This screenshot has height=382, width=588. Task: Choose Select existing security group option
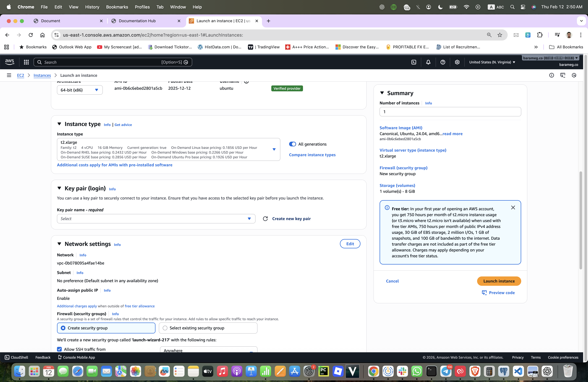click(165, 328)
